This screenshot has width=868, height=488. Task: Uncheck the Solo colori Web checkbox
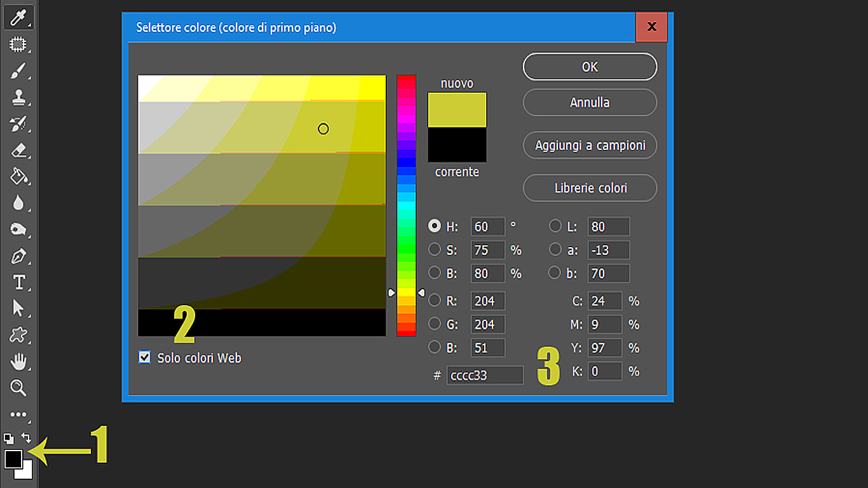[x=144, y=358]
